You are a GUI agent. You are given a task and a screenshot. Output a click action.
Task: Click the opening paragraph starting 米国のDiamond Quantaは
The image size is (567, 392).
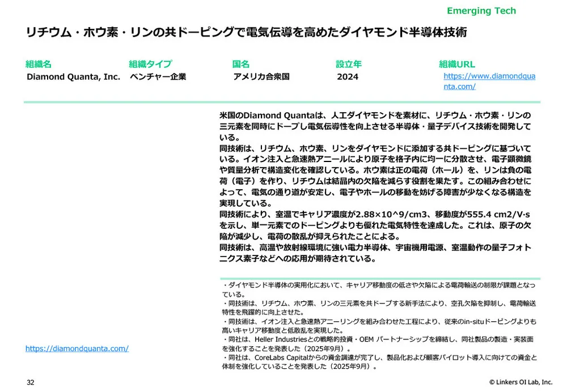coord(374,126)
